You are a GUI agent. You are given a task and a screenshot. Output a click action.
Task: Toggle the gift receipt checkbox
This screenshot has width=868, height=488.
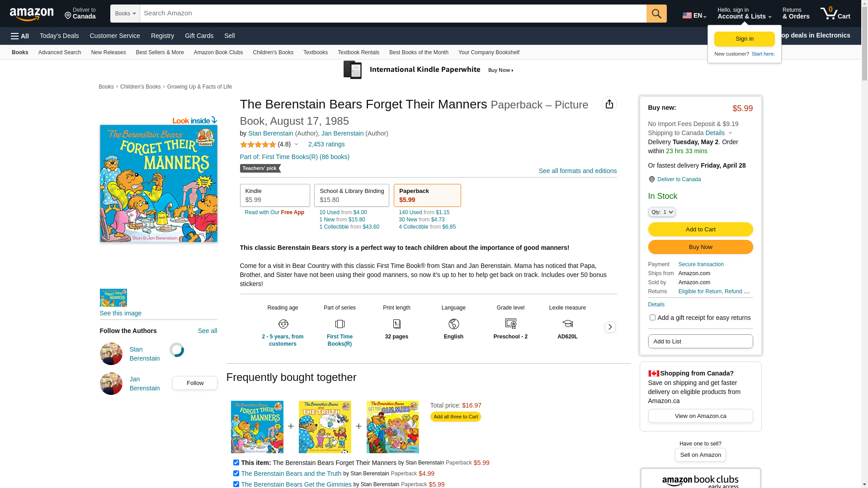652,318
